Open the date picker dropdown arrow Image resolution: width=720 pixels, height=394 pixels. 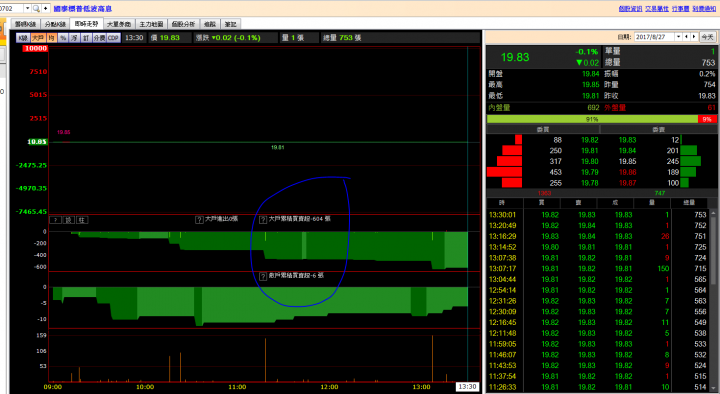[678, 37]
